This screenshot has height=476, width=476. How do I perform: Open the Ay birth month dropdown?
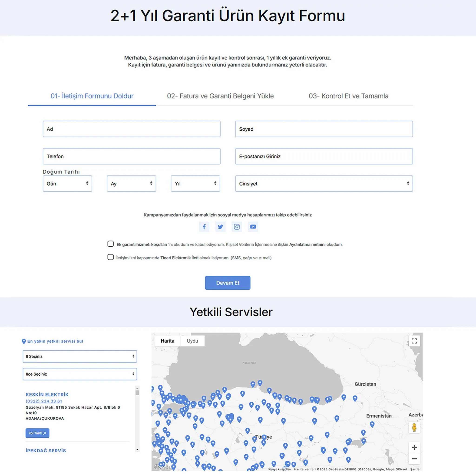(131, 184)
